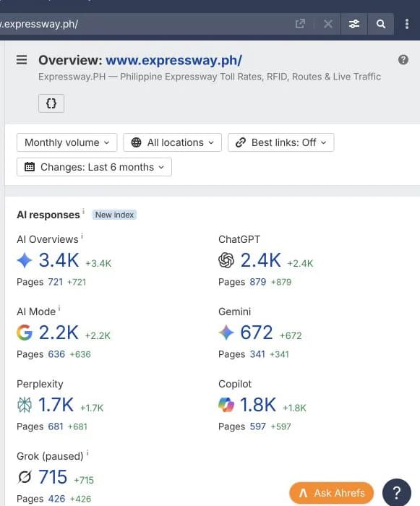Click the +3.4K AI Overviews change

tap(98, 263)
